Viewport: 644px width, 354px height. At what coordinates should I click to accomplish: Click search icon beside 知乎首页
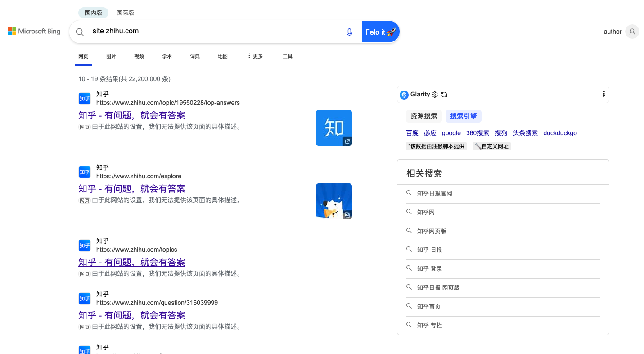pos(409,306)
